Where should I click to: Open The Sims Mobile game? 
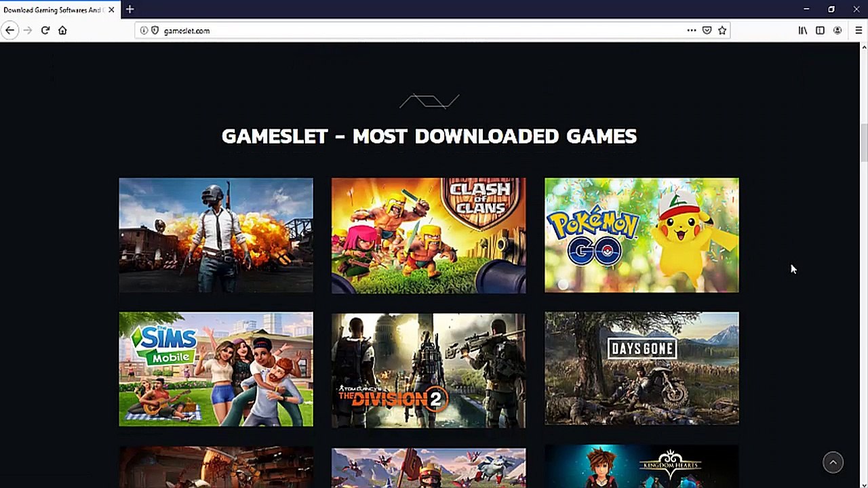(x=216, y=369)
